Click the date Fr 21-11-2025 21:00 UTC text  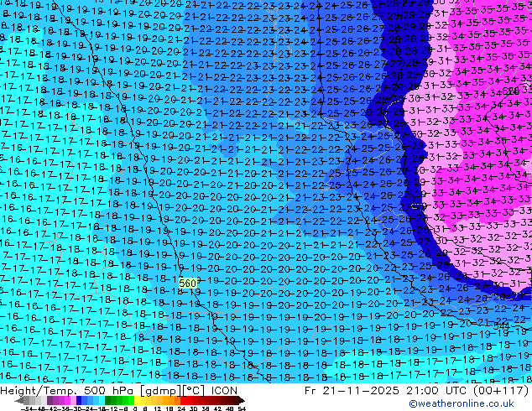coord(386,391)
